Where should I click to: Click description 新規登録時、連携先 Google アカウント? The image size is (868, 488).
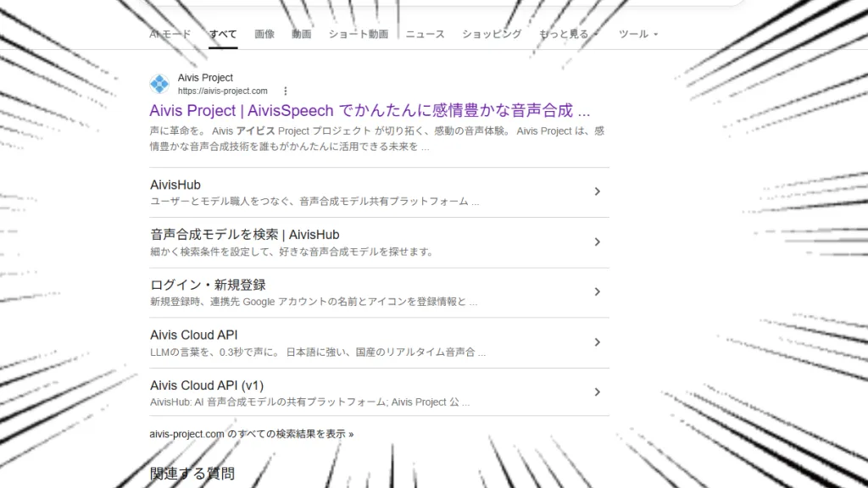[314, 302]
